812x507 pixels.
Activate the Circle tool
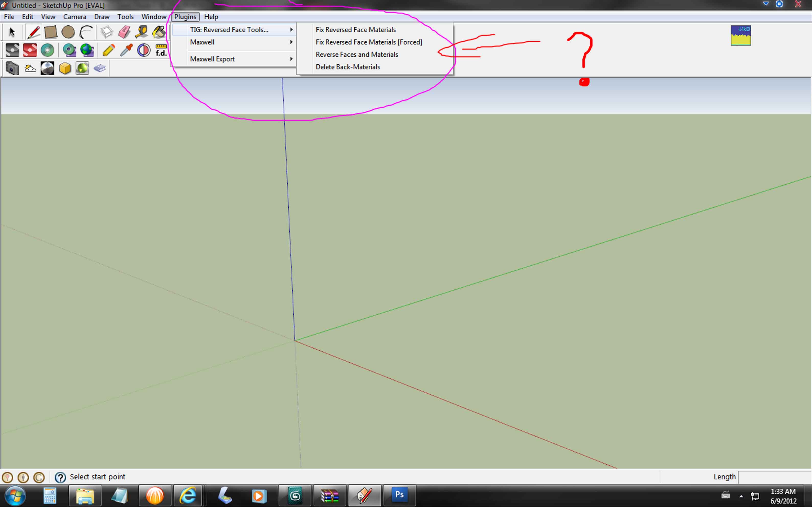click(68, 32)
